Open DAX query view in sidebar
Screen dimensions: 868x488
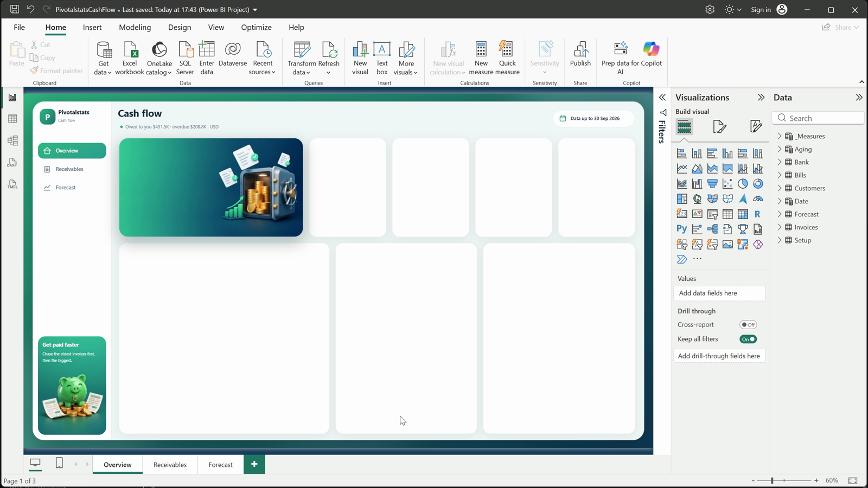(12, 162)
